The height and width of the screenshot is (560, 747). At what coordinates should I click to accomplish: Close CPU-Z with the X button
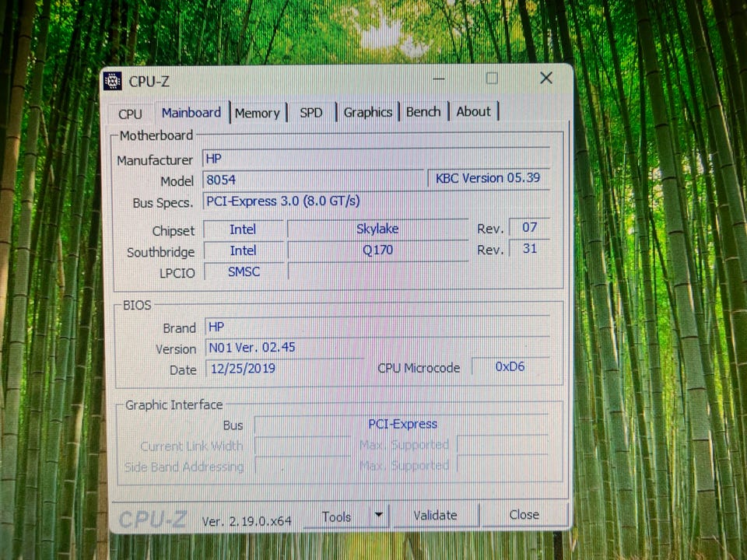(546, 78)
